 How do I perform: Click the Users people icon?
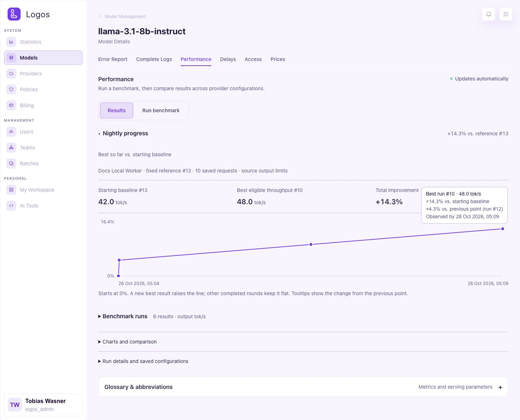(x=11, y=132)
